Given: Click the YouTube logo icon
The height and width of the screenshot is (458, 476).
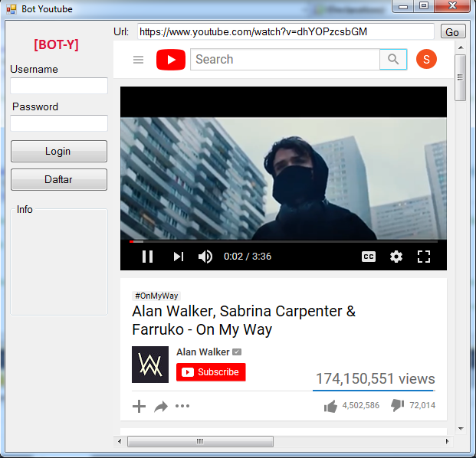Looking at the screenshot, I should pos(171,60).
